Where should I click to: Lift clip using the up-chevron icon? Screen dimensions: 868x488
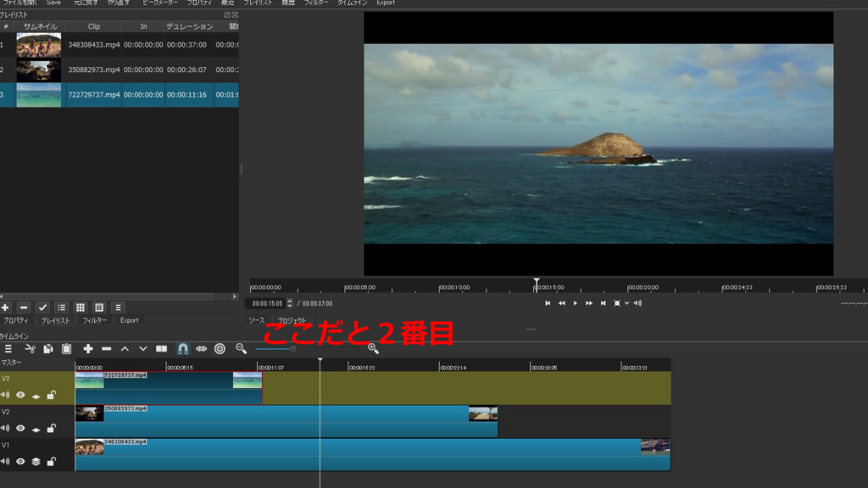point(125,348)
